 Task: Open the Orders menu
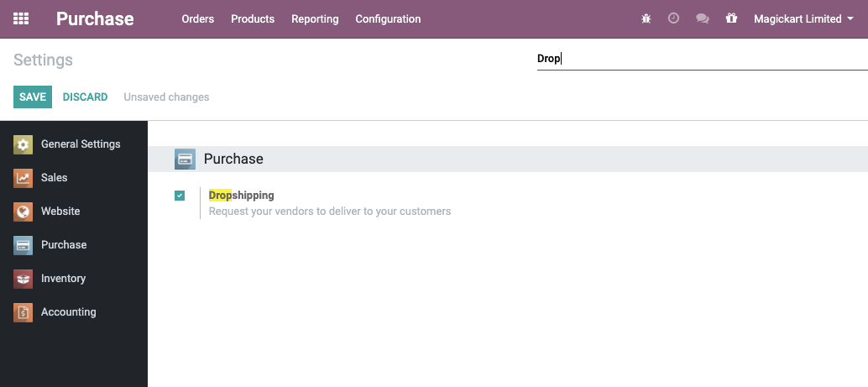(x=197, y=18)
